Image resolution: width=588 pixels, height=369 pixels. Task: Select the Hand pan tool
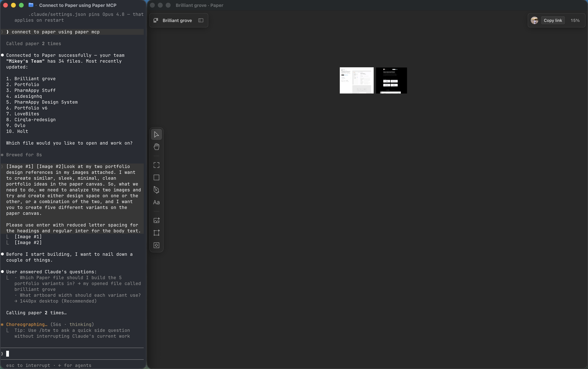coord(156,147)
